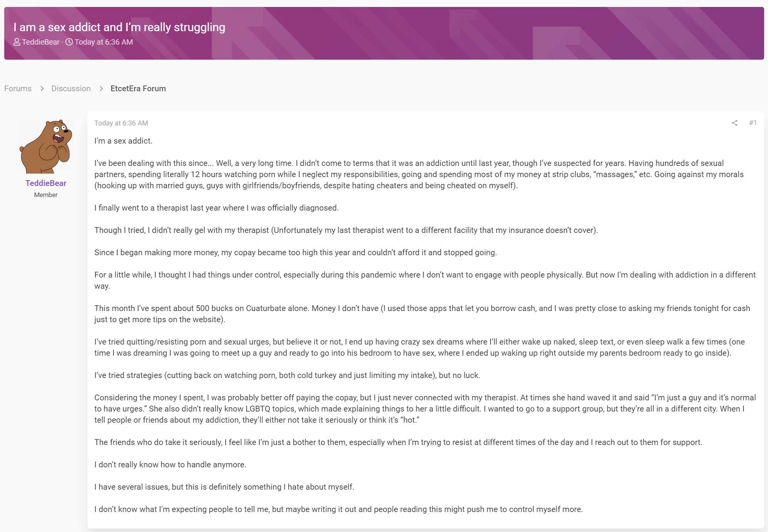
Task: Open TeddieBear profile link under avatar
Action: tap(46, 183)
